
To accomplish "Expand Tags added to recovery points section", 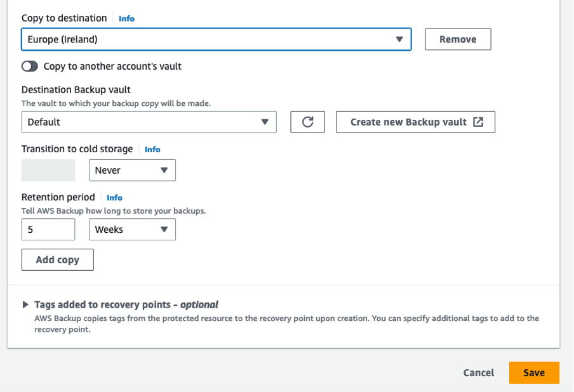I will coord(25,304).
